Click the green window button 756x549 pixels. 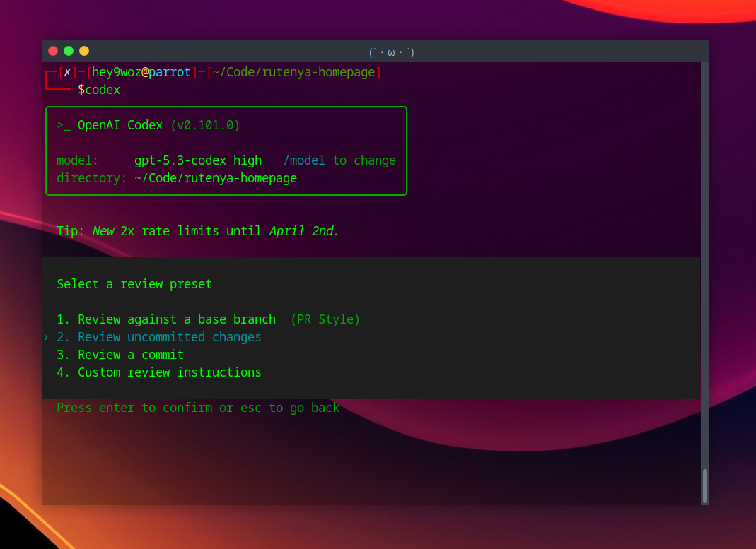tap(69, 51)
